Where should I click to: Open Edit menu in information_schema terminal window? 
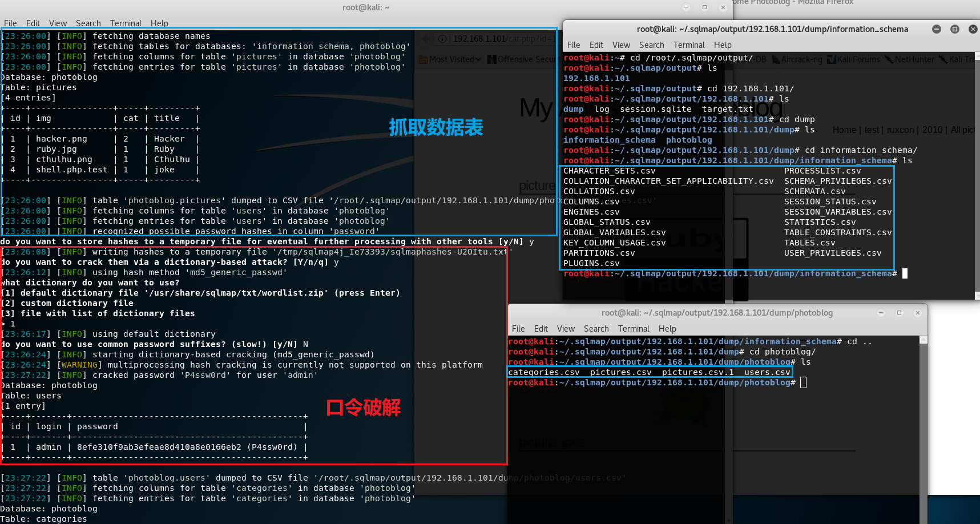[x=596, y=45]
